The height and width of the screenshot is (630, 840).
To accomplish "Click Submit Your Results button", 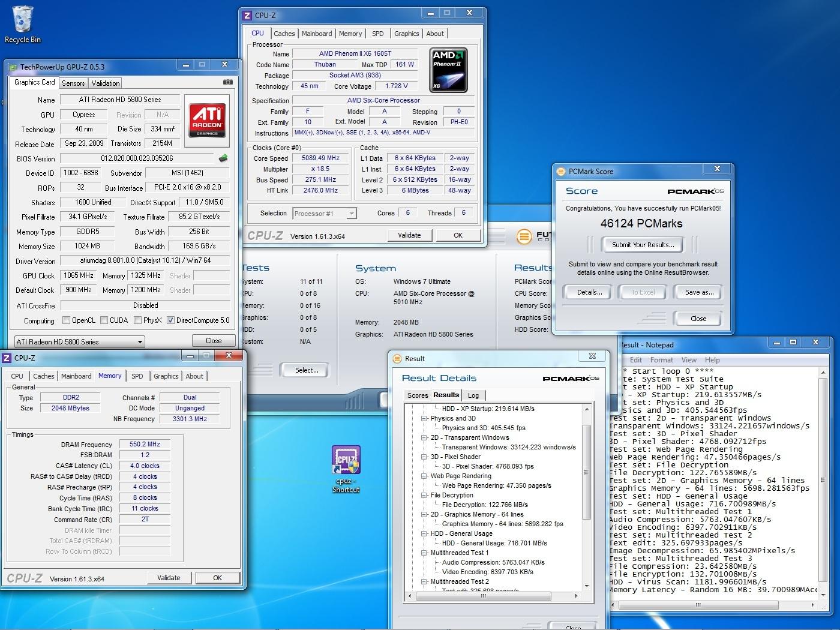I will pyautogui.click(x=643, y=245).
